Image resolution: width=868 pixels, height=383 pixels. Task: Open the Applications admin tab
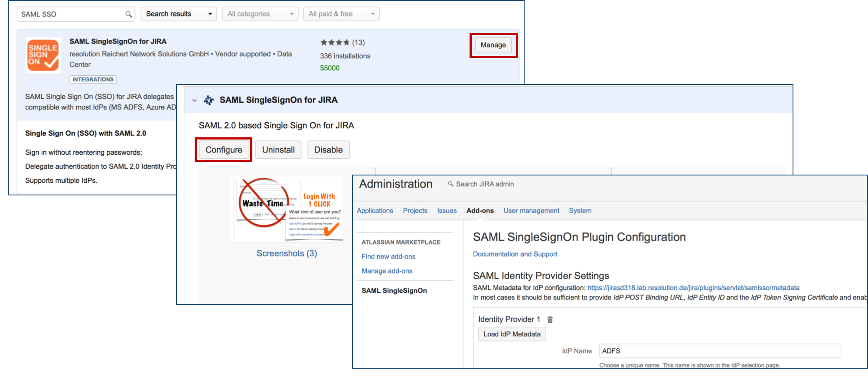[375, 211]
